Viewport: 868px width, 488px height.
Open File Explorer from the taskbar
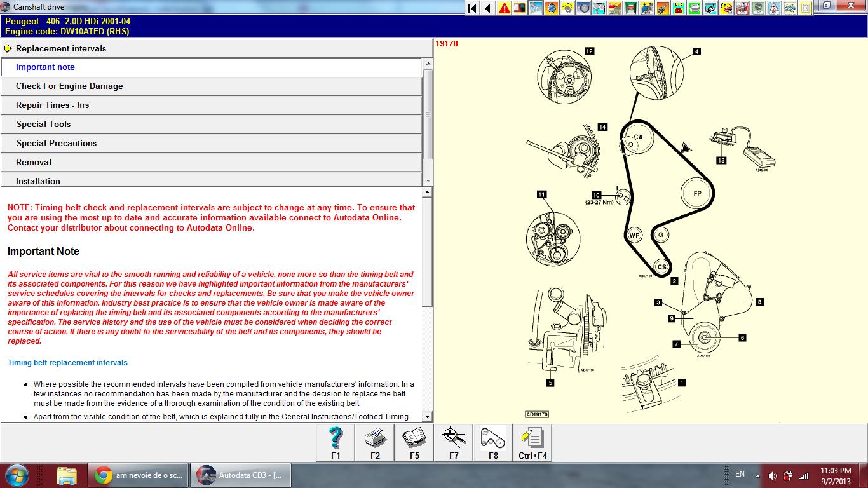coord(67,475)
